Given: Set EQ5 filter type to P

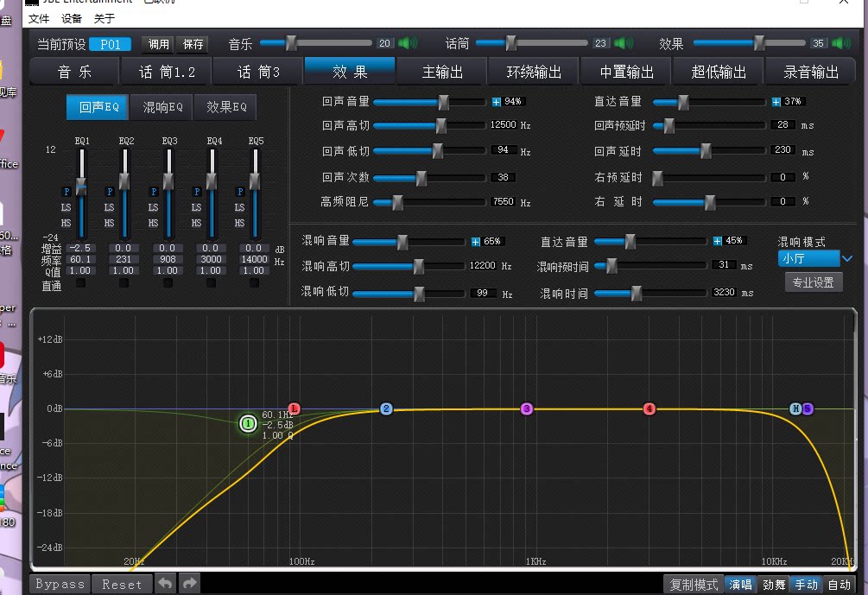Looking at the screenshot, I should 240,192.
